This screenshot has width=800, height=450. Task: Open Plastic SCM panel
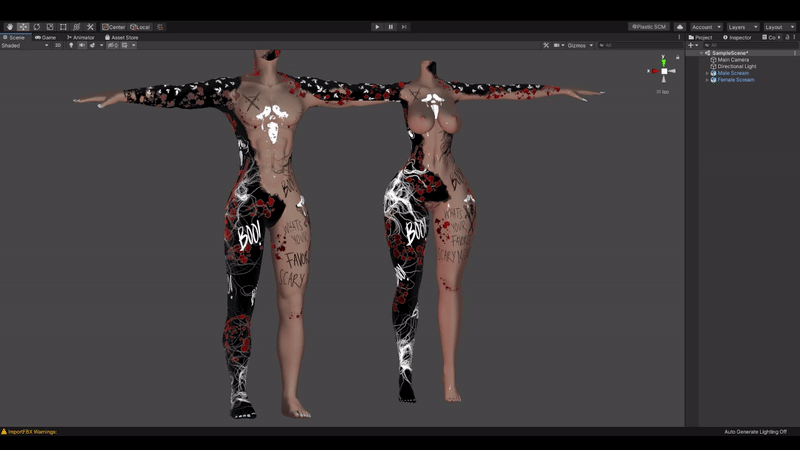tap(648, 27)
